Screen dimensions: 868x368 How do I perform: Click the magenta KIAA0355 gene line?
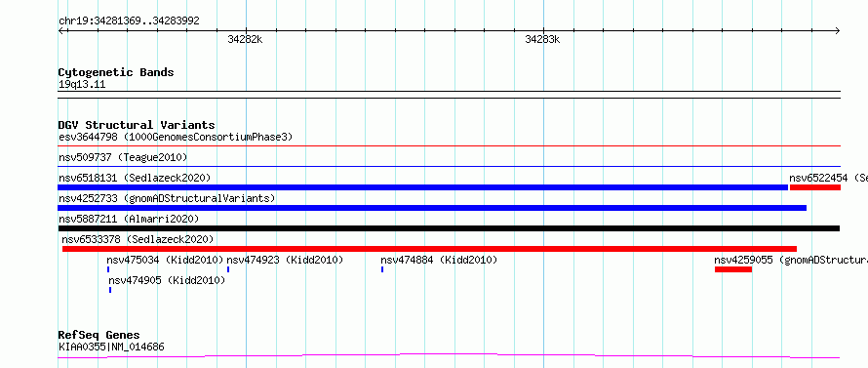point(449,355)
